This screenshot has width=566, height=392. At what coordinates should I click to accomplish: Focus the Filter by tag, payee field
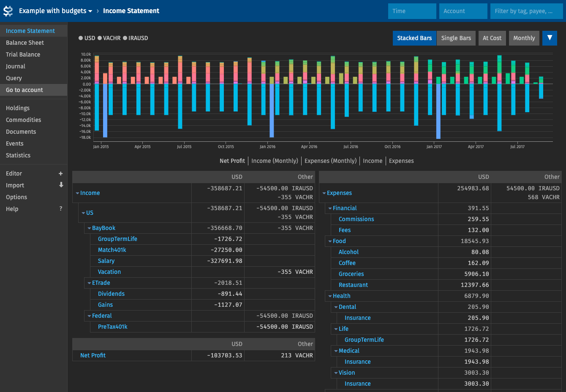click(527, 11)
